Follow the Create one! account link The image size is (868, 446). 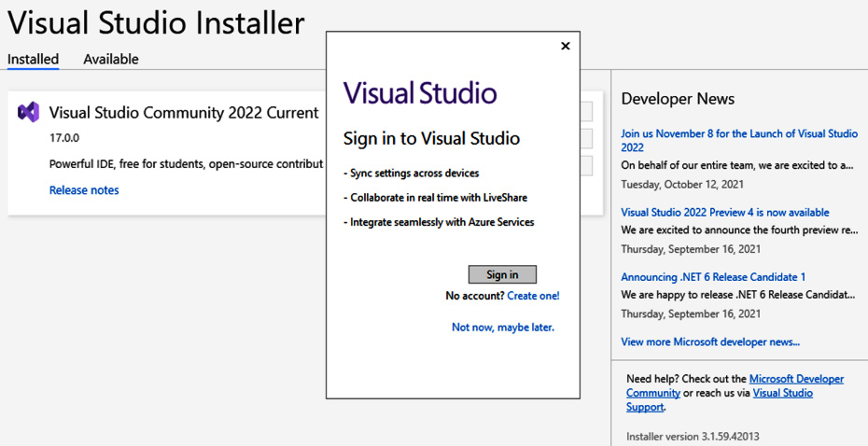533,296
